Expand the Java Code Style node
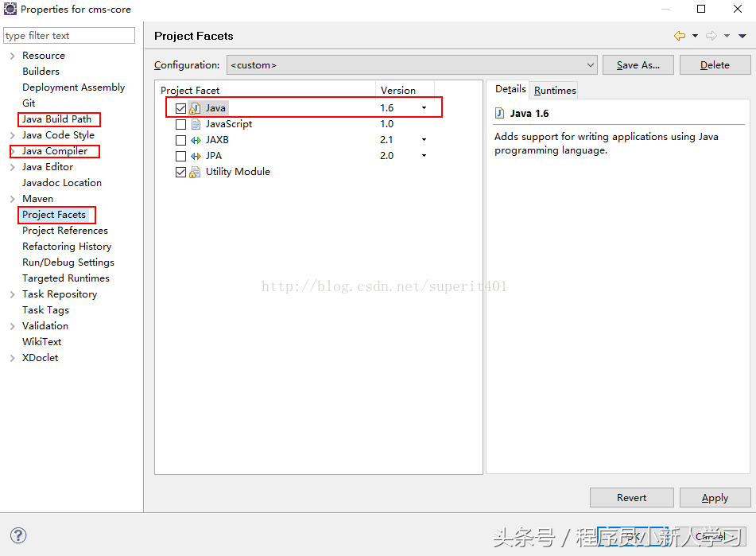756x556 pixels. [x=13, y=135]
